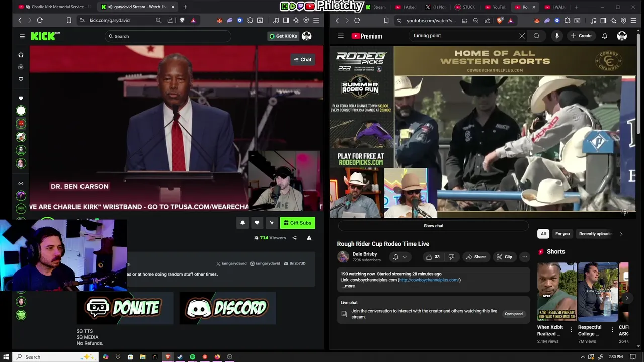
Task: Toggle stream notifications bell on Kick
Action: pos(243,223)
